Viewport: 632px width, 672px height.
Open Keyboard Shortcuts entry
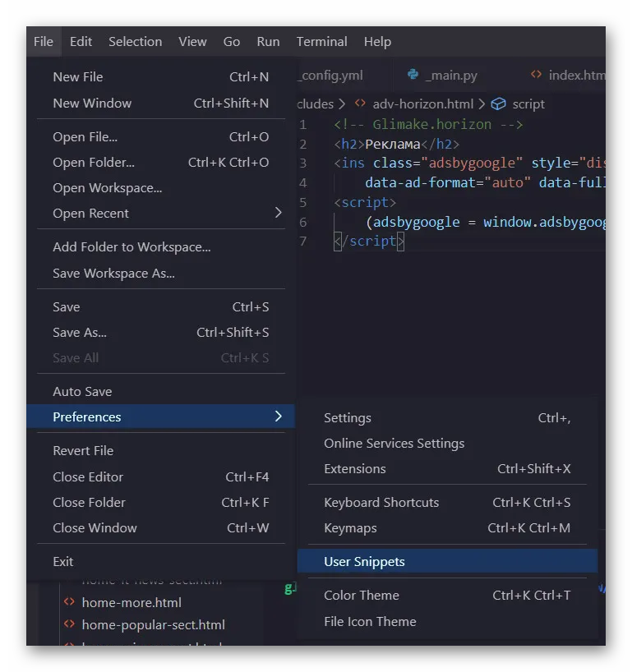pyautogui.click(x=447, y=503)
